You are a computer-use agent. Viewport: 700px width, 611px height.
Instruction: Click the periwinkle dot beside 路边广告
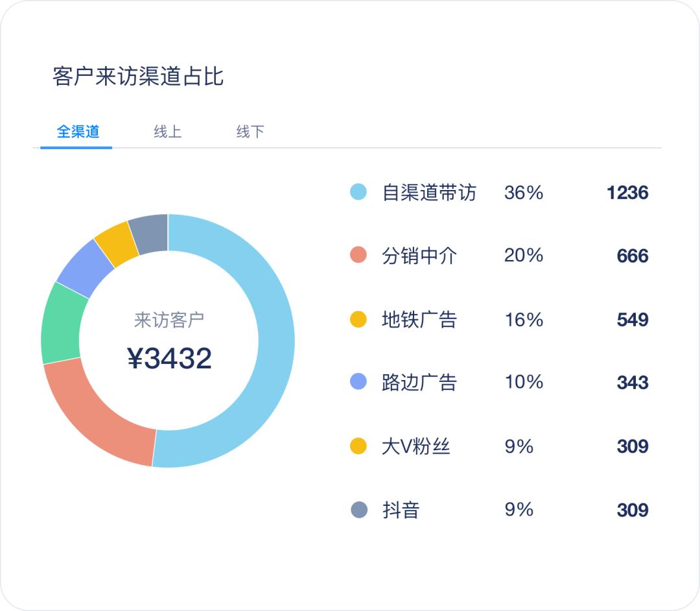pyautogui.click(x=358, y=382)
